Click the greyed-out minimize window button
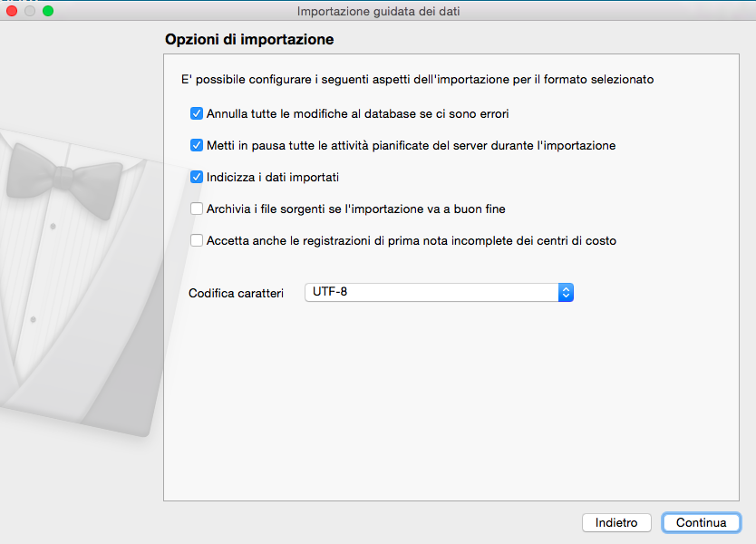 pos(30,11)
